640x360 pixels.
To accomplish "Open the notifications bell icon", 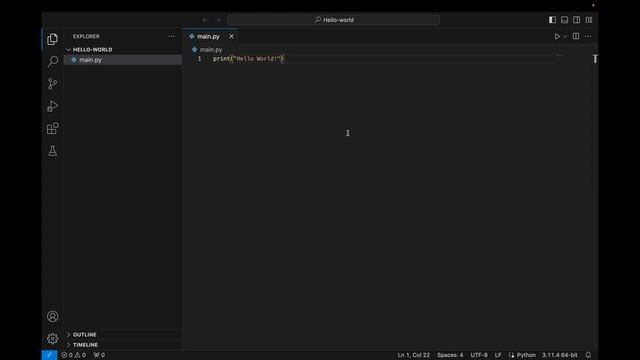I will pyautogui.click(x=588, y=355).
